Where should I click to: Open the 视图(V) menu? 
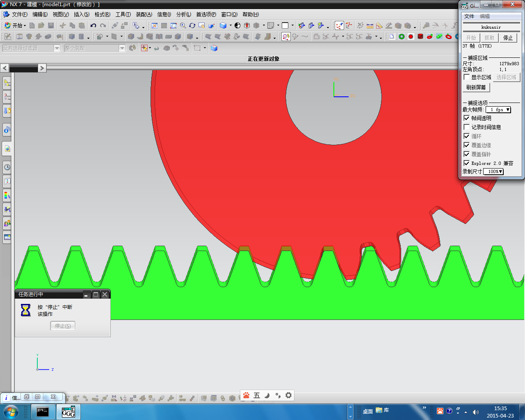point(60,14)
